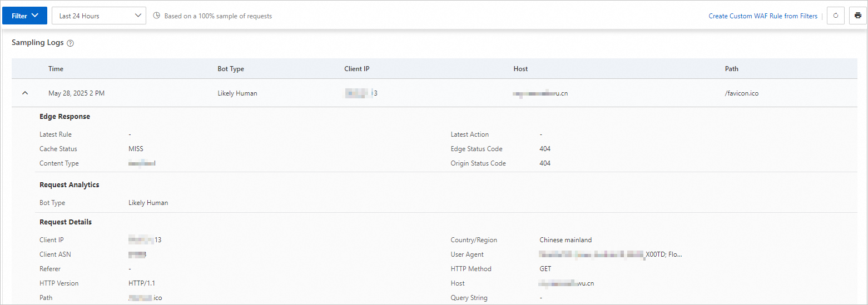Open the Last 24 Hours dropdown
This screenshot has height=305, width=868.
click(x=99, y=16)
